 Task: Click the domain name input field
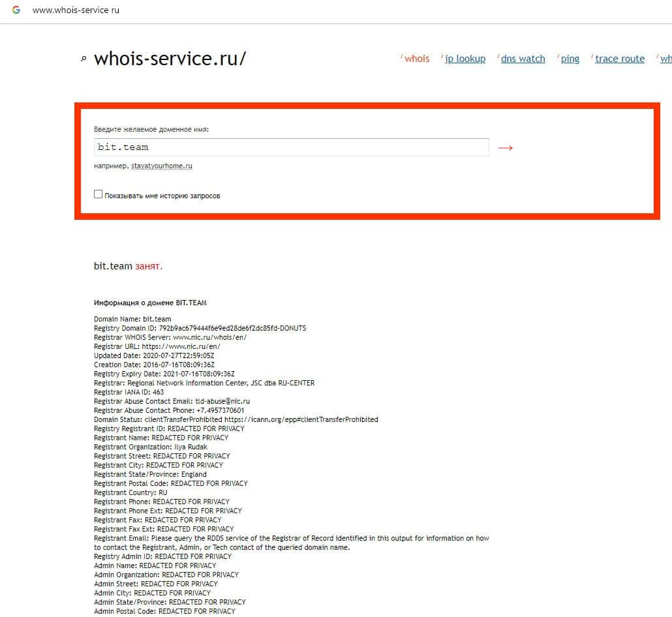tap(292, 147)
